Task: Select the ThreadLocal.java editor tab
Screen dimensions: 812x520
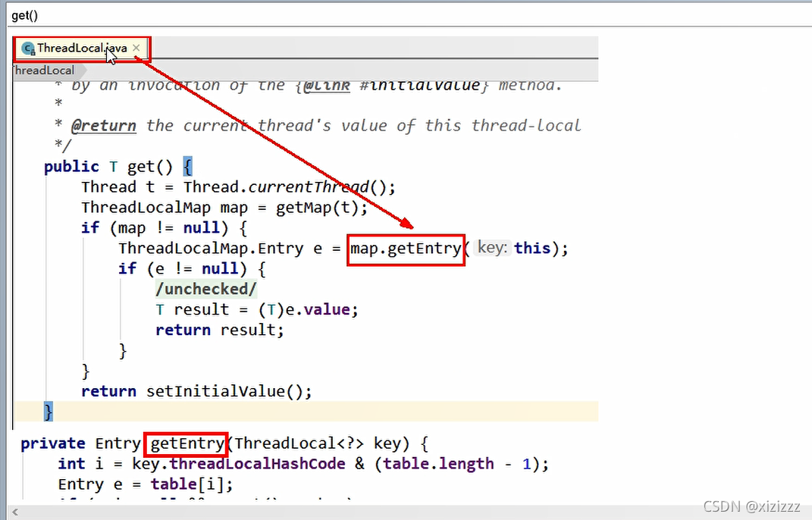Action: 82,49
